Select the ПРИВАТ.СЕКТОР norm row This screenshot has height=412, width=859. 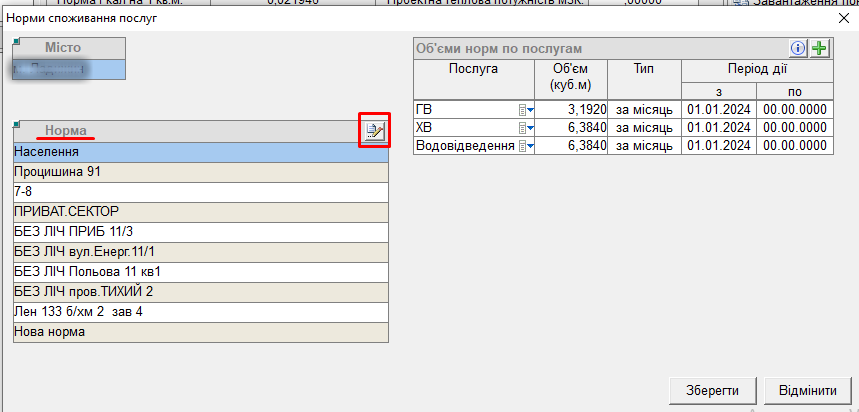200,212
